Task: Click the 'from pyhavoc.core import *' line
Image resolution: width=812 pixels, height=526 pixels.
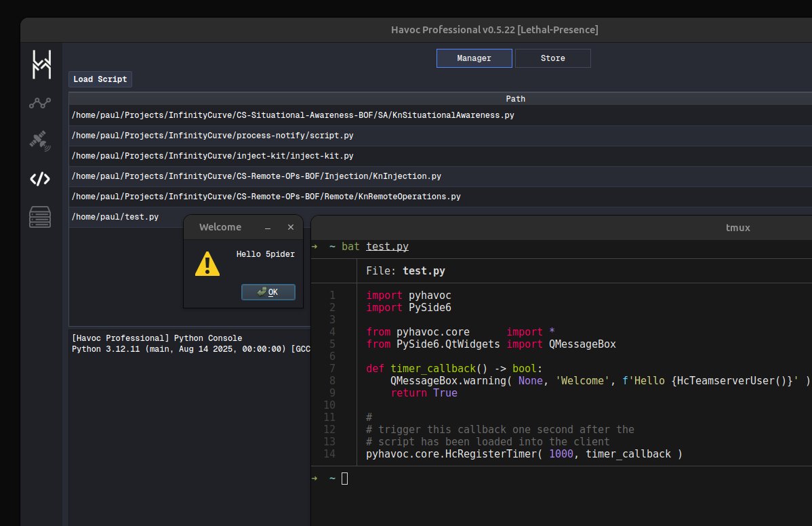Action: tap(460, 332)
